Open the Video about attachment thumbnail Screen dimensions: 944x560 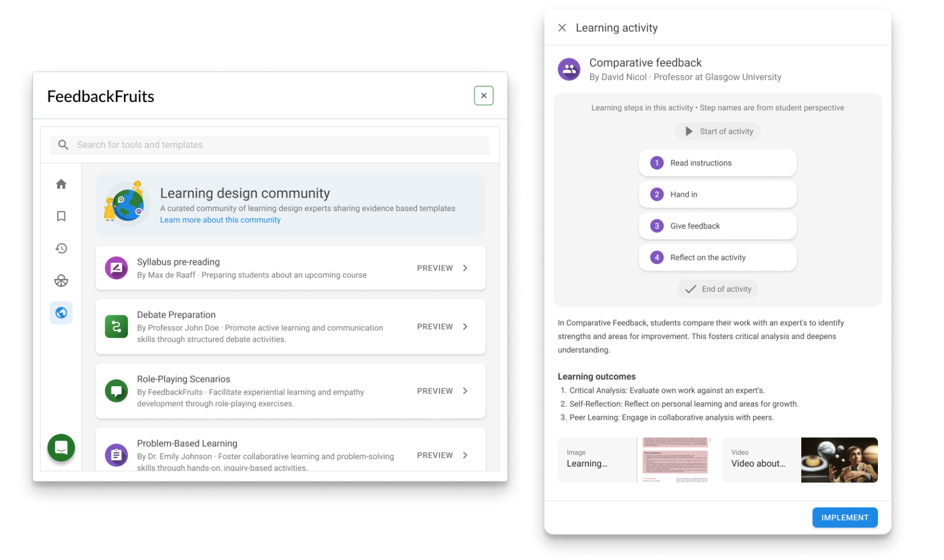click(x=840, y=460)
